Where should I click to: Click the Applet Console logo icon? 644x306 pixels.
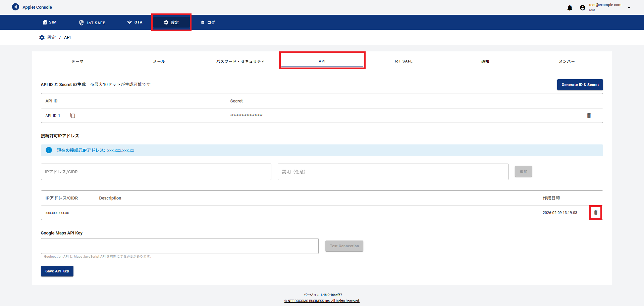[15, 7]
